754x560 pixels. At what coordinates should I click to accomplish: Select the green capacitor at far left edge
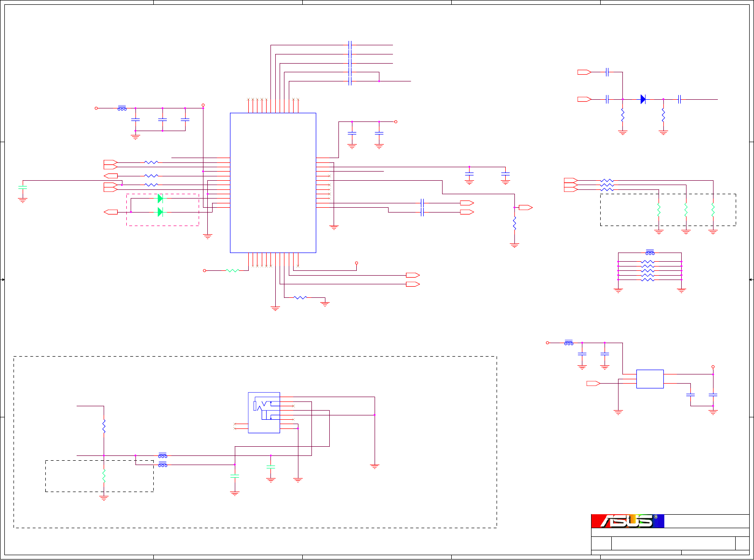coord(23,187)
